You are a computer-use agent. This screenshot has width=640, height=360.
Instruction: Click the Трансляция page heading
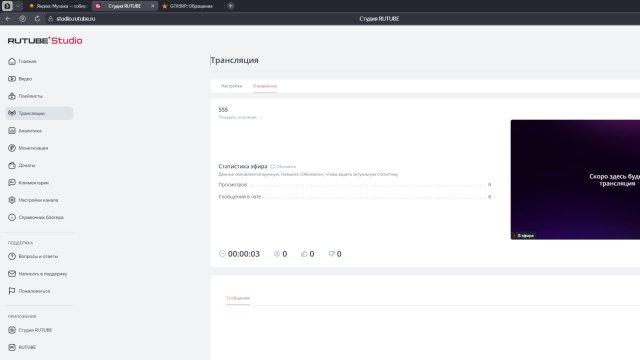point(234,60)
